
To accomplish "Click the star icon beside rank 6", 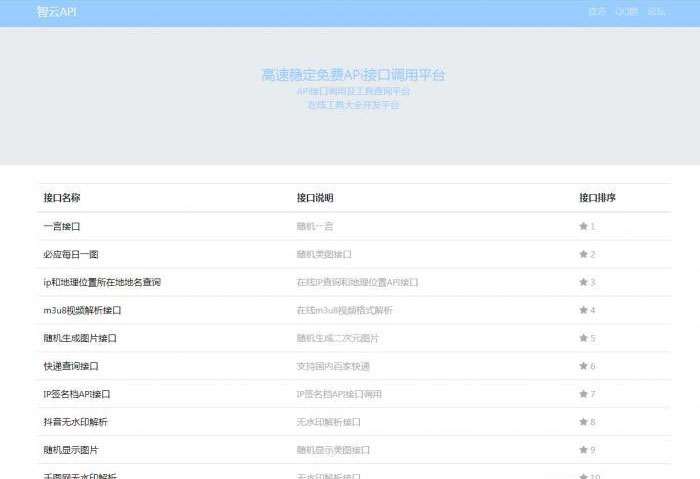I will tap(584, 366).
